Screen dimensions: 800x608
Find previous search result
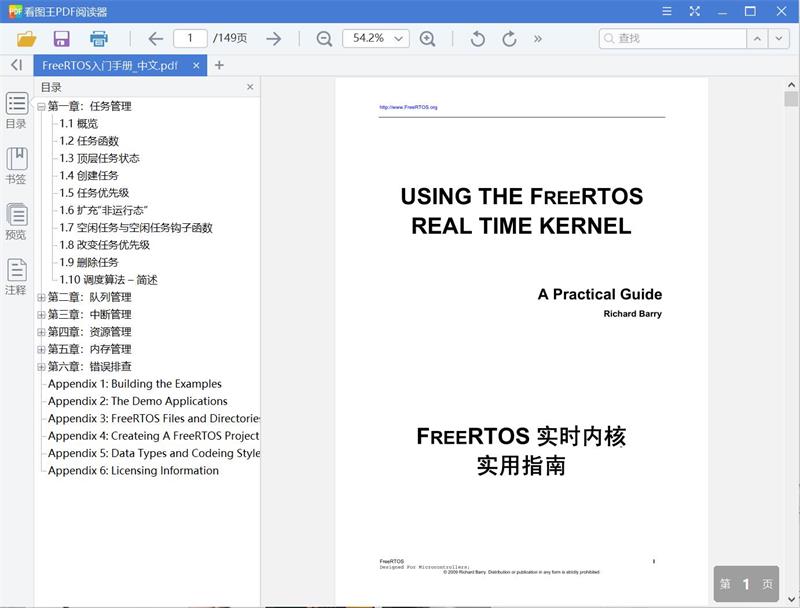[x=757, y=39]
